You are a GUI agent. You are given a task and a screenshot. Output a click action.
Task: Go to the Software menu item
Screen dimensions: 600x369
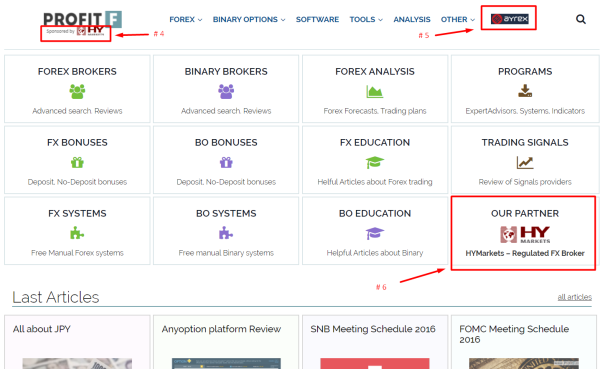317,20
